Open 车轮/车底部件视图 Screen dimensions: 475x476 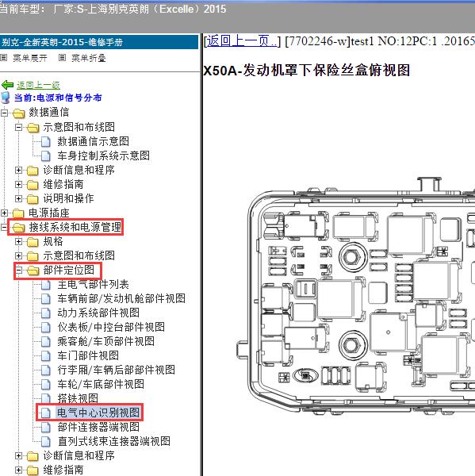101,384
